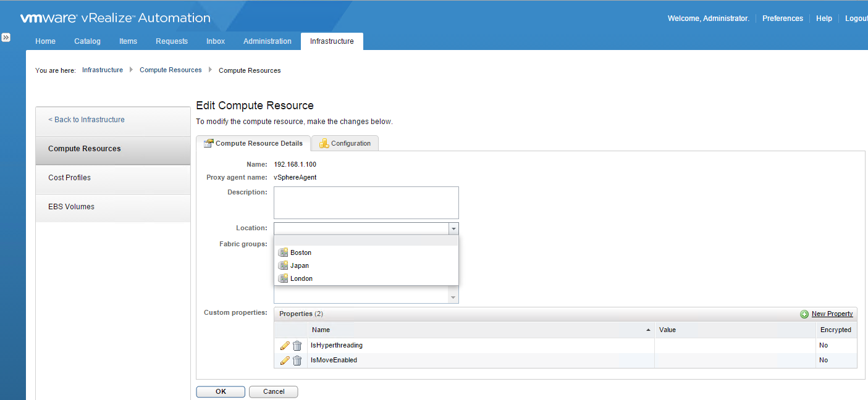View the Inbox tab

click(x=216, y=41)
